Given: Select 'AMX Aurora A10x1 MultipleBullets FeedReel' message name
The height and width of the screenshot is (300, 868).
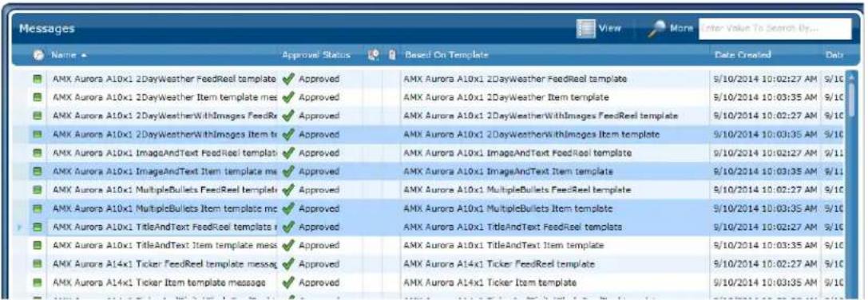Looking at the screenshot, I should pos(164,190).
